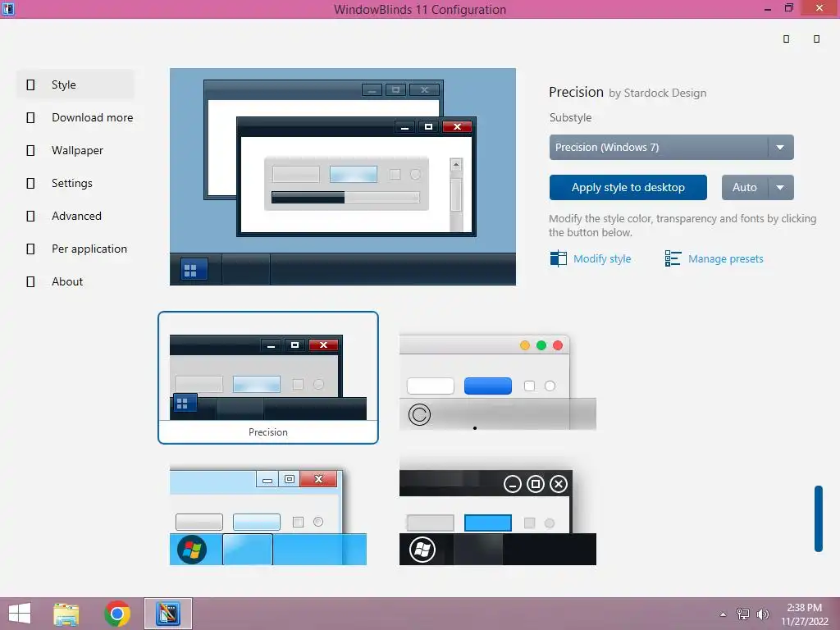
Task: Click the icon beside Settings
Action: click(x=30, y=183)
